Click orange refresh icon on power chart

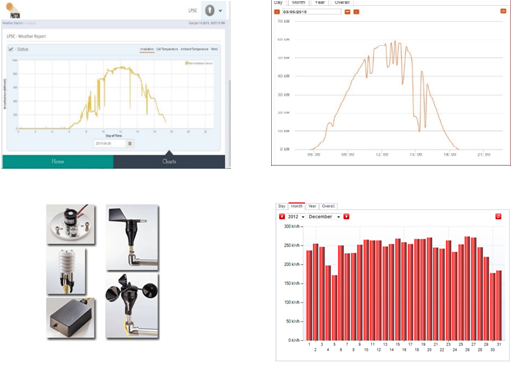503,11
